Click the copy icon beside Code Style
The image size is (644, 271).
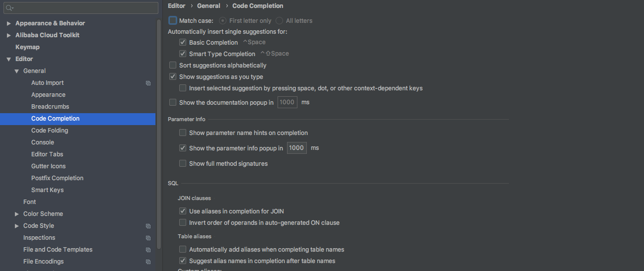point(148,226)
